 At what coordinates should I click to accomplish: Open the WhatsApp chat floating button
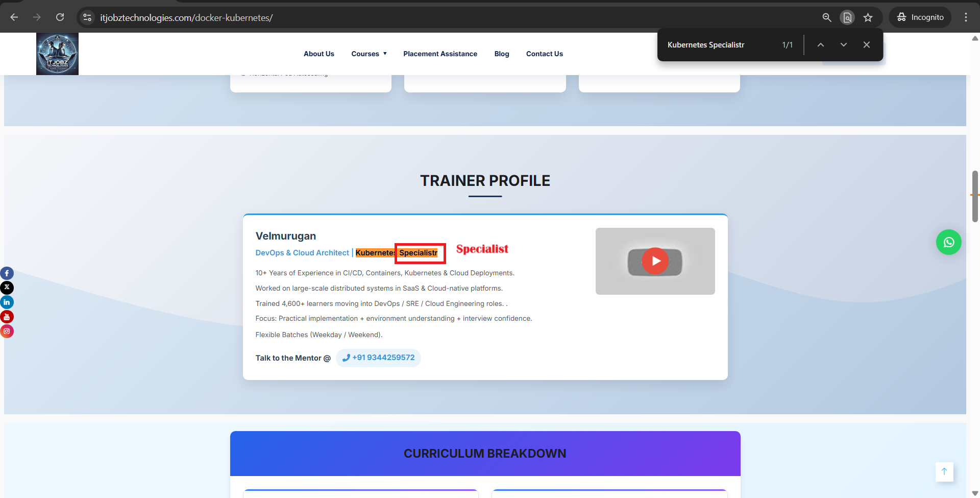coord(948,242)
